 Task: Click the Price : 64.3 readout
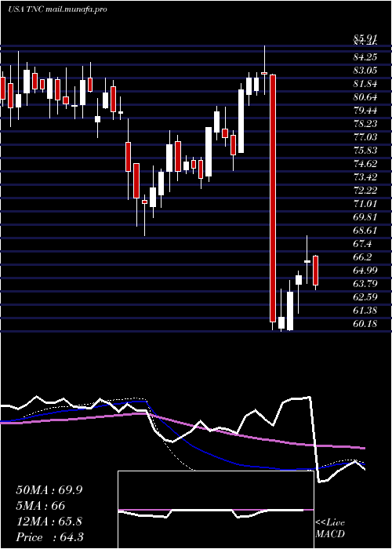point(49,537)
